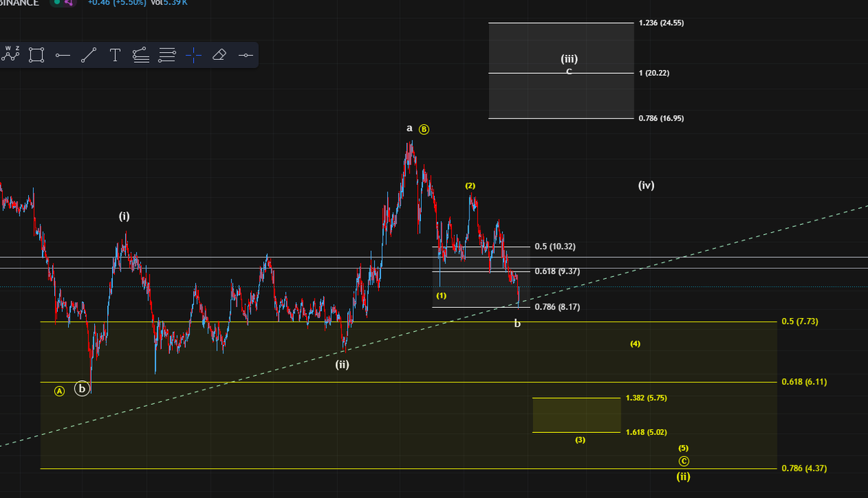Select the yellow 0.618 (6.11) level label

coord(804,381)
